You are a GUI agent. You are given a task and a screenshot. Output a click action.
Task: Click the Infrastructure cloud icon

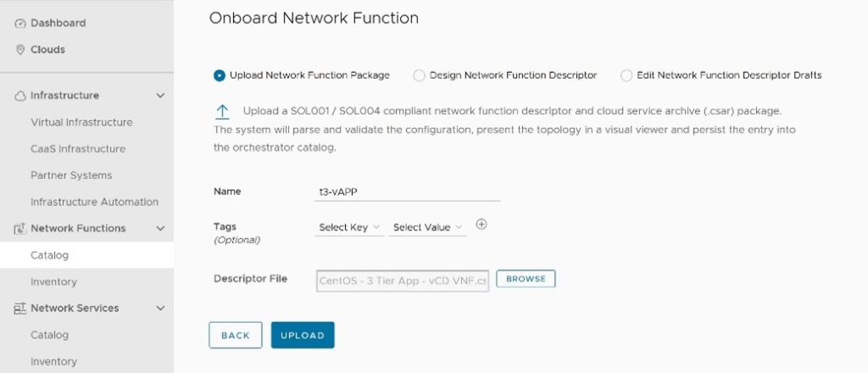pyautogui.click(x=20, y=96)
